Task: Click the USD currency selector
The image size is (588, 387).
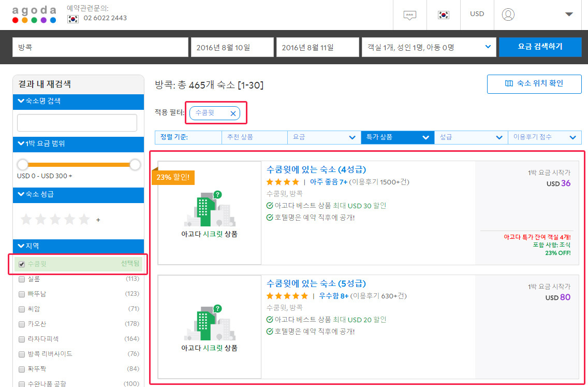Action: tap(477, 14)
